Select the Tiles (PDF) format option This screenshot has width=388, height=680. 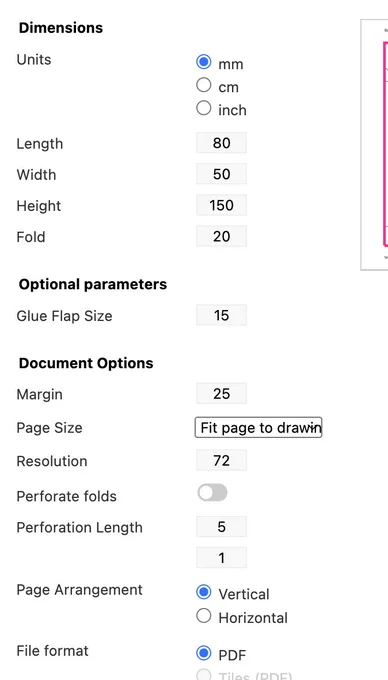pyautogui.click(x=203, y=675)
